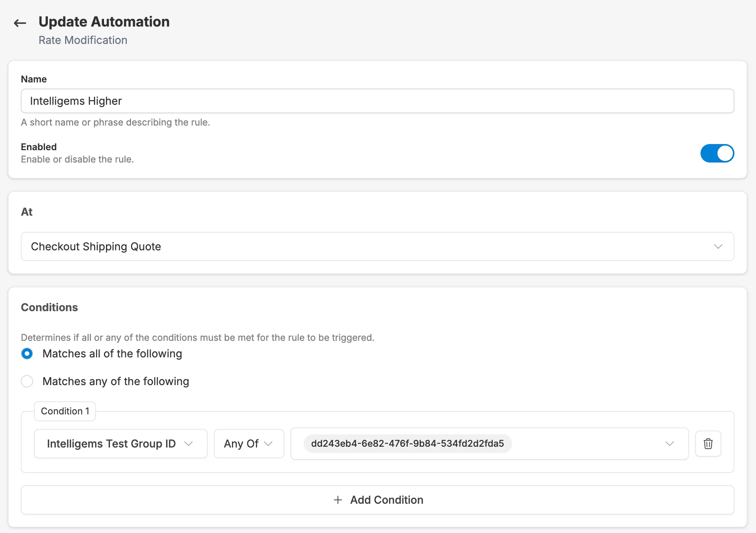Toggle the Enabled switch off

tap(717, 153)
